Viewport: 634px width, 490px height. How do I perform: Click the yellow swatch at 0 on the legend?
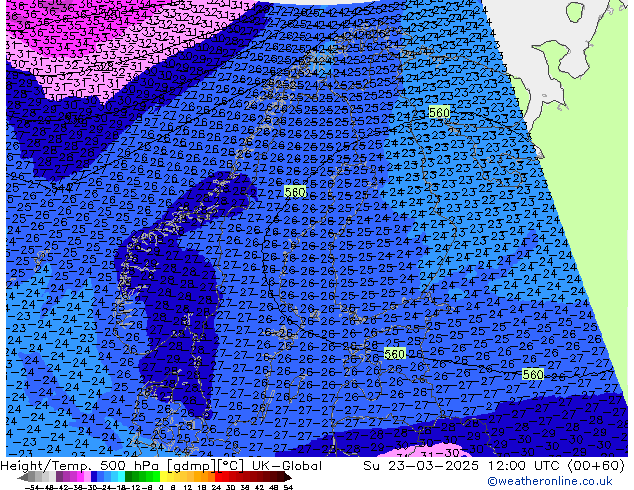[163, 478]
